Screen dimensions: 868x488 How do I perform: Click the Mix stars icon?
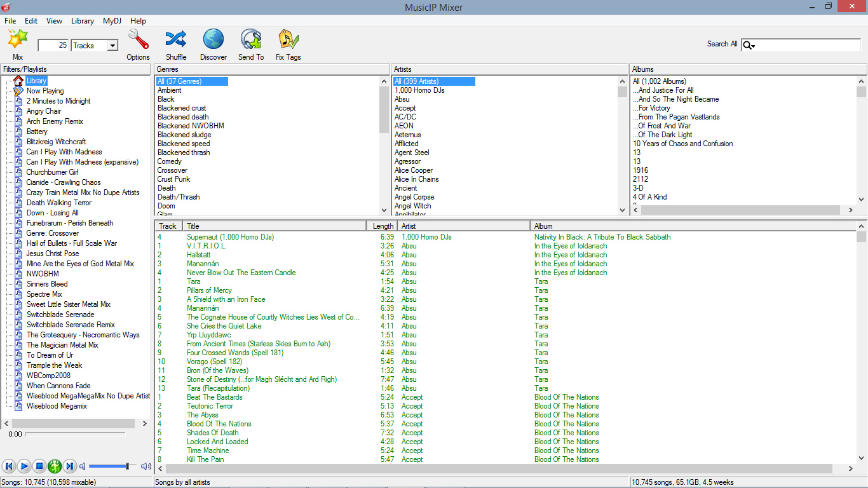pos(17,39)
